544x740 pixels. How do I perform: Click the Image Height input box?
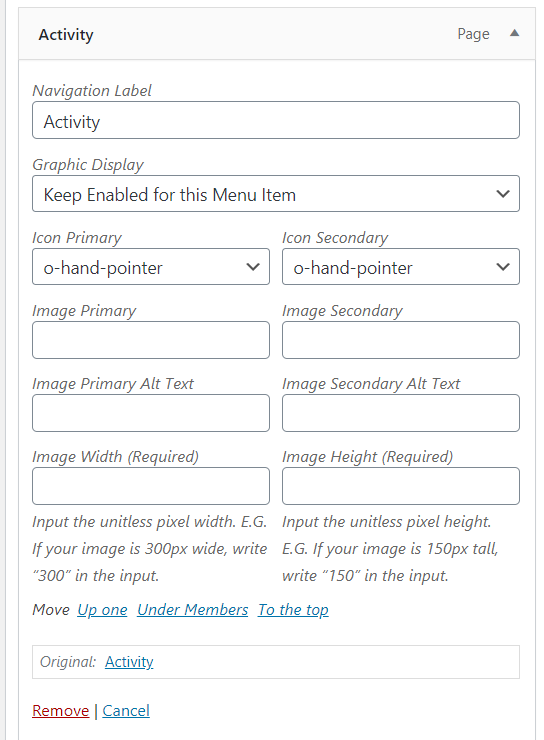[401, 486]
